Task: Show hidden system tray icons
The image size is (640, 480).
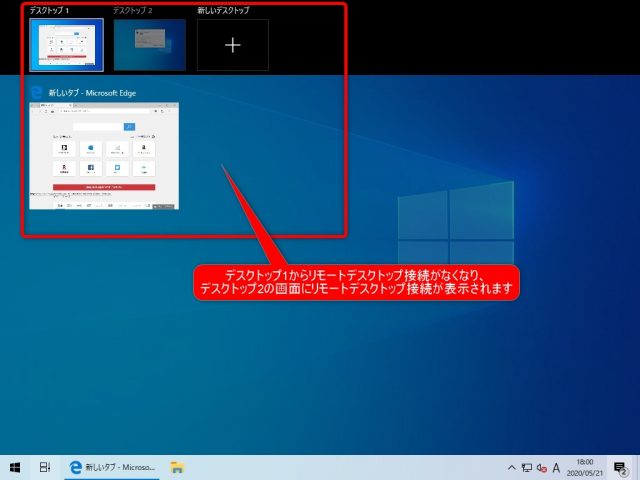Action: (x=511, y=468)
